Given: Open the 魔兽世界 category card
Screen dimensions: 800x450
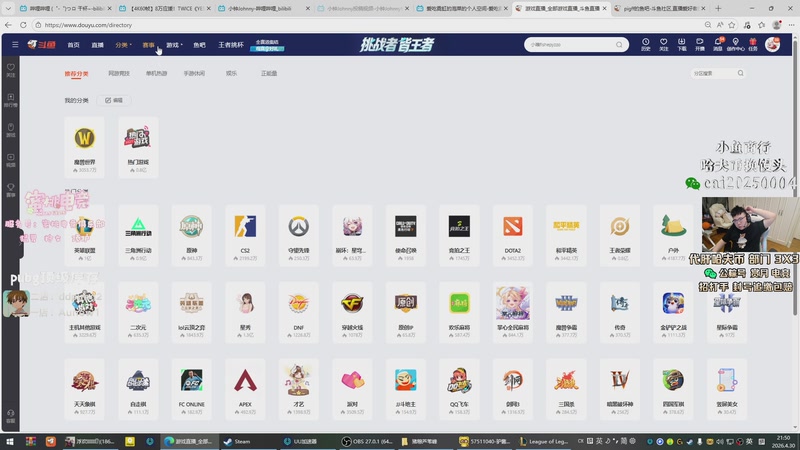Looking at the screenshot, I should (x=85, y=147).
